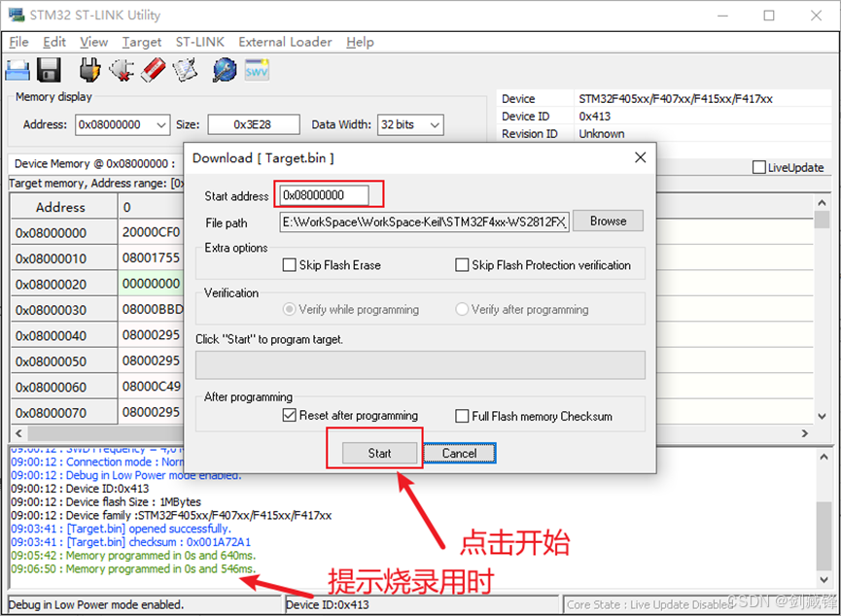The width and height of the screenshot is (841, 616).
Task: Click the Open file toolbar icon
Action: [18, 70]
